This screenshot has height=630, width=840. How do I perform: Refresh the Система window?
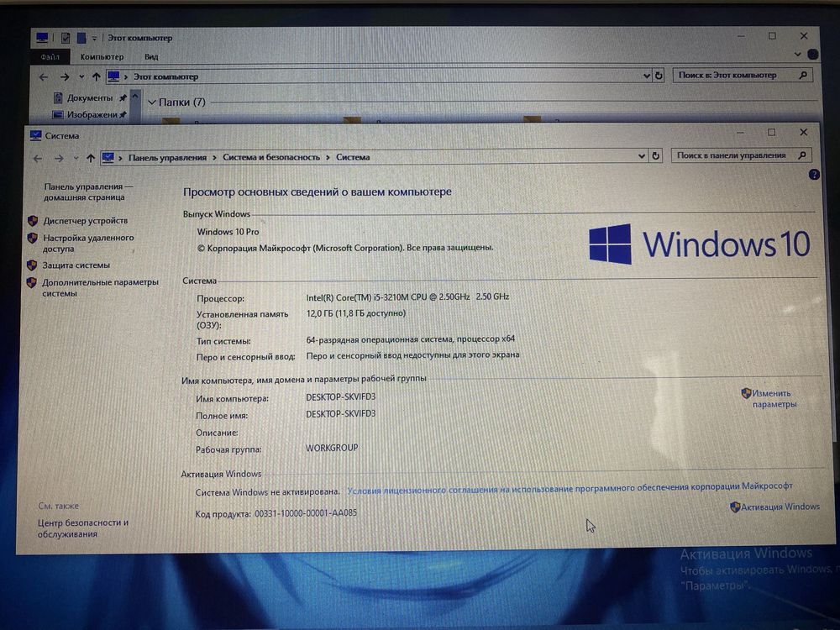click(x=656, y=156)
